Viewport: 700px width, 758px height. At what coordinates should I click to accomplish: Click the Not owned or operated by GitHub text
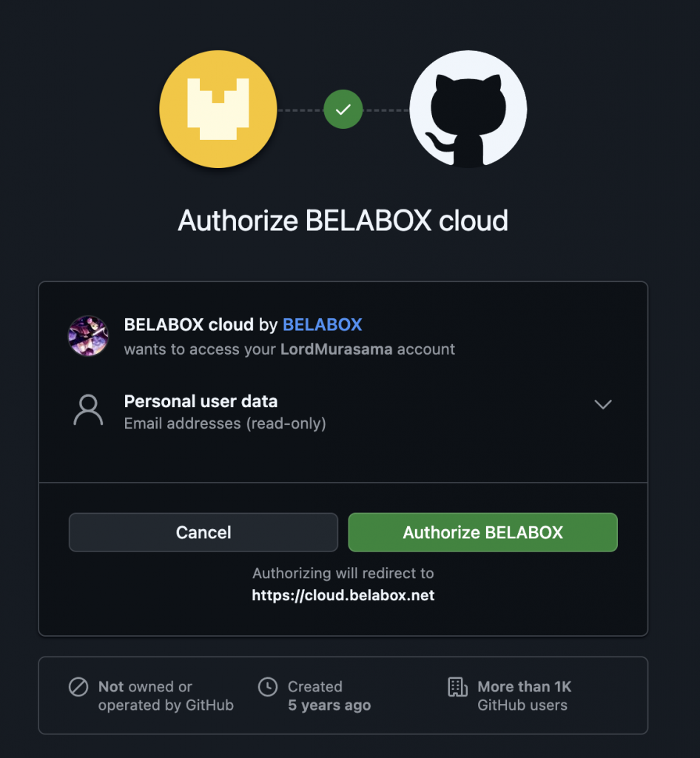(166, 696)
